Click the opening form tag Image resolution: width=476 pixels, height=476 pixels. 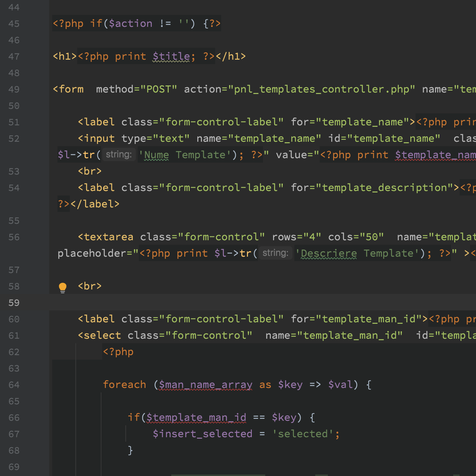[68, 89]
